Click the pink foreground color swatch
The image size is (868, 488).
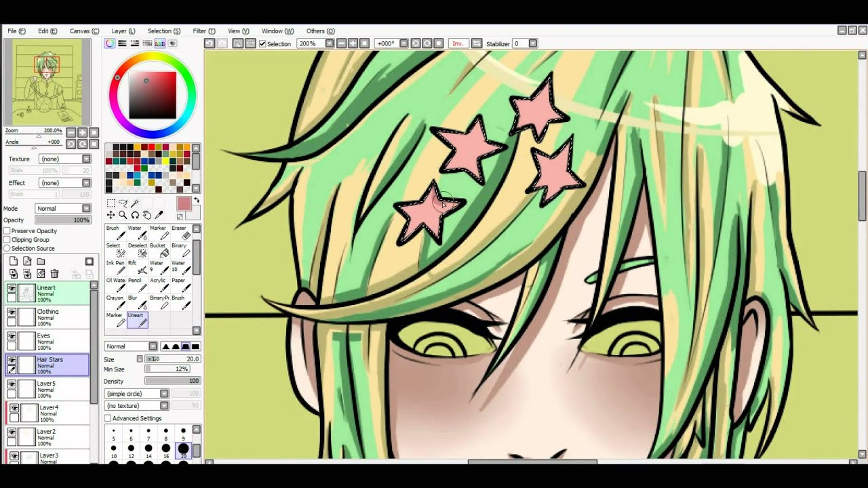click(x=184, y=205)
